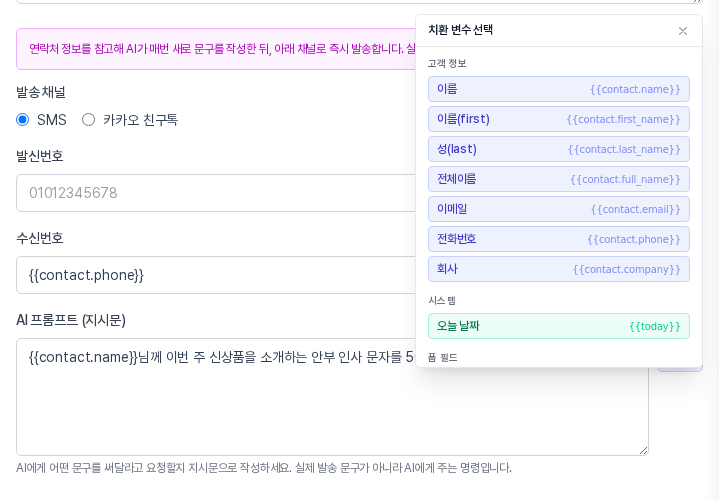Insert the 이름 {{contact.name}} variable

[x=559, y=89]
